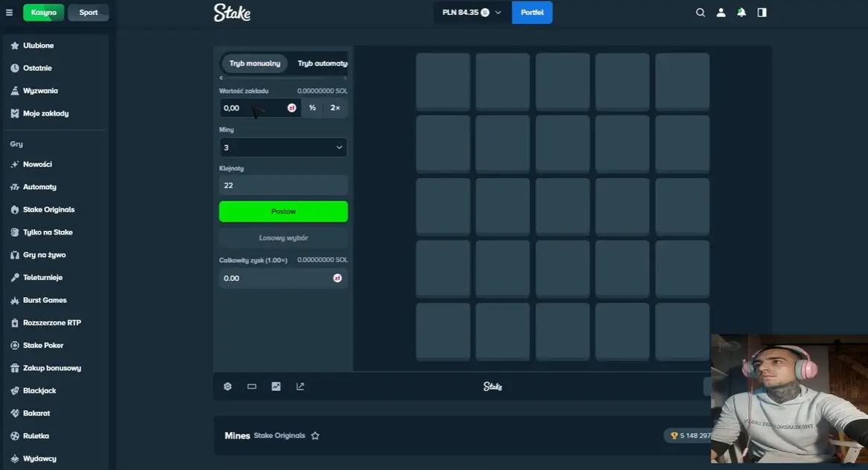This screenshot has width=868, height=470.
Task: Open the search magnifier icon
Action: (701, 12)
